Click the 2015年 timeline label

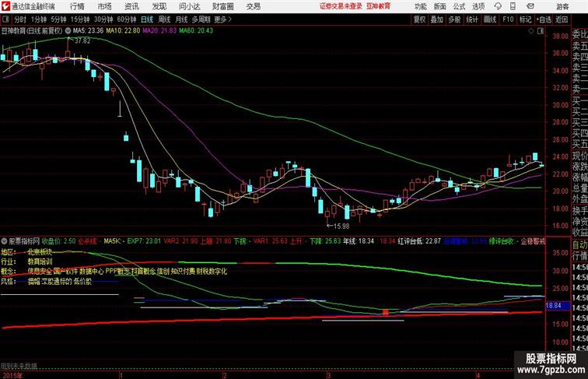(x=12, y=375)
